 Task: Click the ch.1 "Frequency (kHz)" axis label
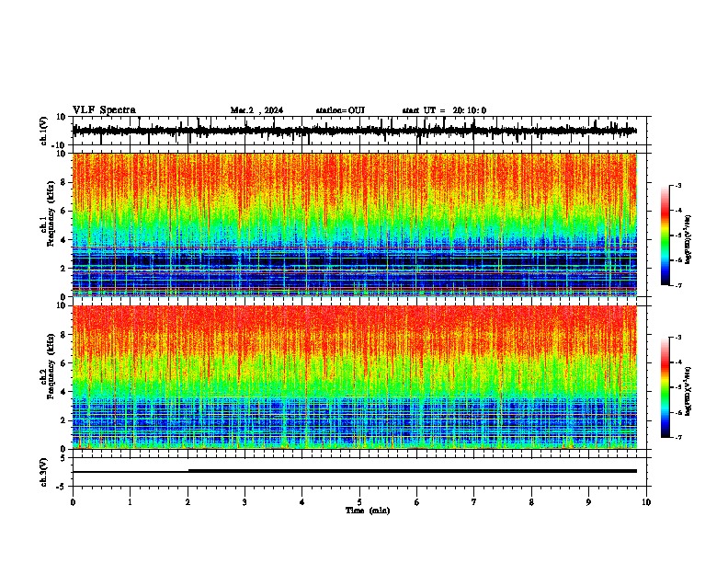[x=51, y=213]
